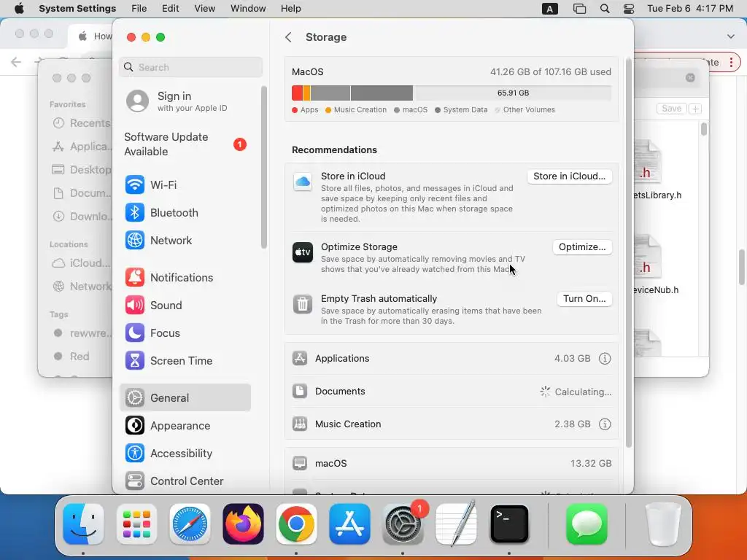Screen dimensions: 747x560
Task: Select Recents in Finder sidebar
Action: pyautogui.click(x=81, y=123)
